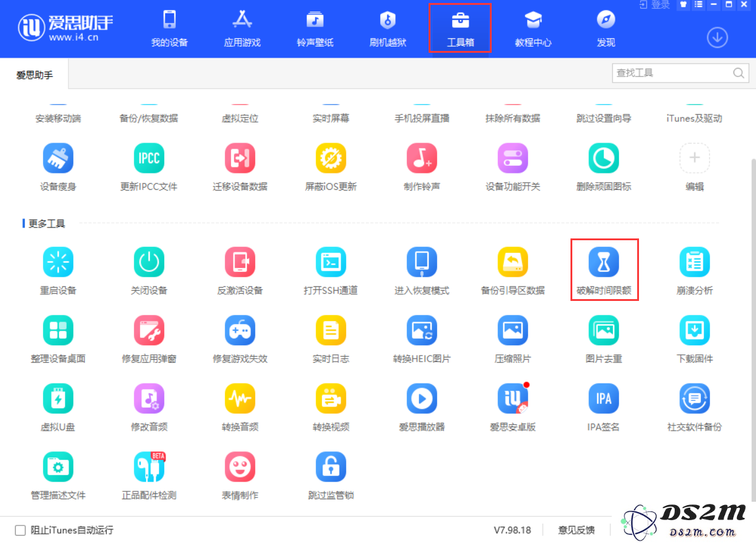Open 压缩照片 tool

click(513, 330)
